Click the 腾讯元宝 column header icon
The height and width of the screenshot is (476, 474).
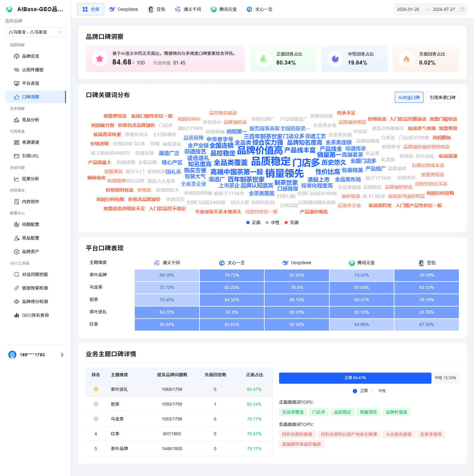[352, 263]
